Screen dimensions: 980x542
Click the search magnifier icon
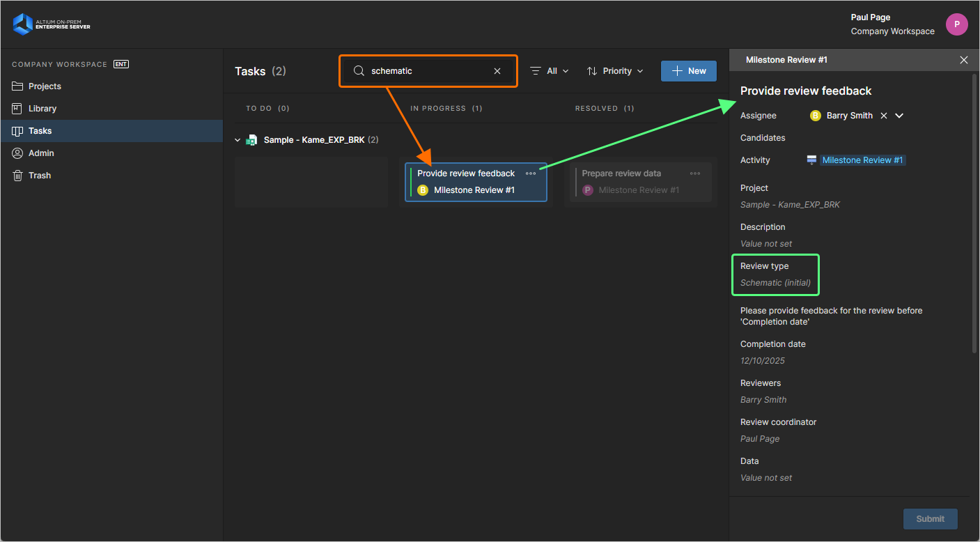tap(359, 71)
